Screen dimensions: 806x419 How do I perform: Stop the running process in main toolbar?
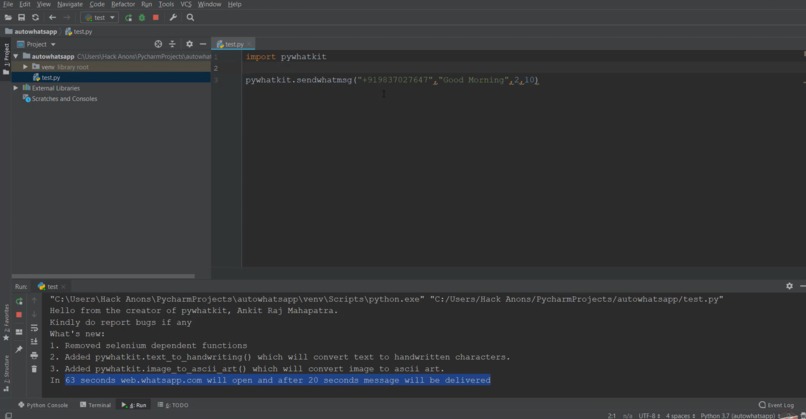tap(156, 17)
